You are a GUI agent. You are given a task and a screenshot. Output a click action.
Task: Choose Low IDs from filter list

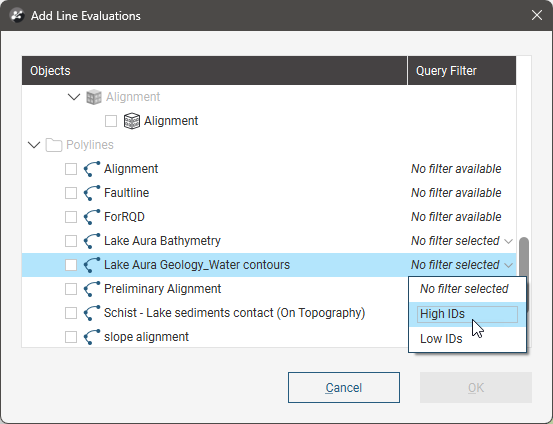(x=467, y=339)
